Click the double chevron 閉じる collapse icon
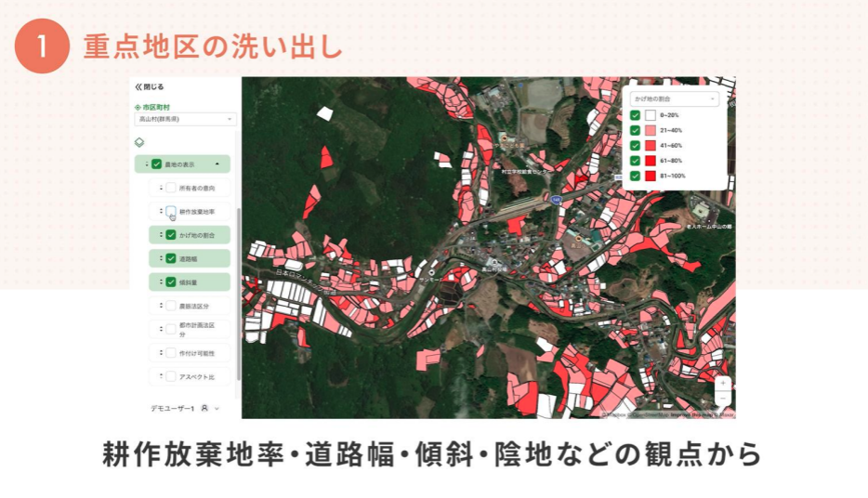Screen dimensions: 868x498 click(138, 86)
